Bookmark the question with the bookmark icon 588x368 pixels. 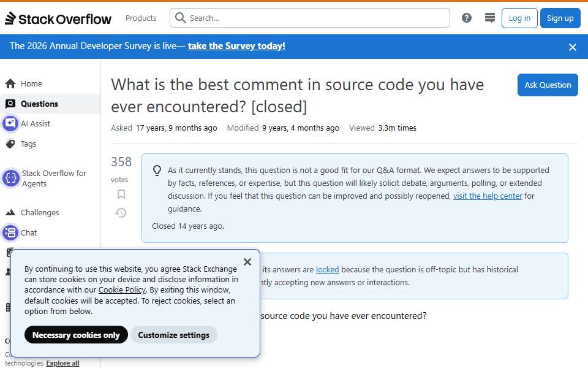121,194
